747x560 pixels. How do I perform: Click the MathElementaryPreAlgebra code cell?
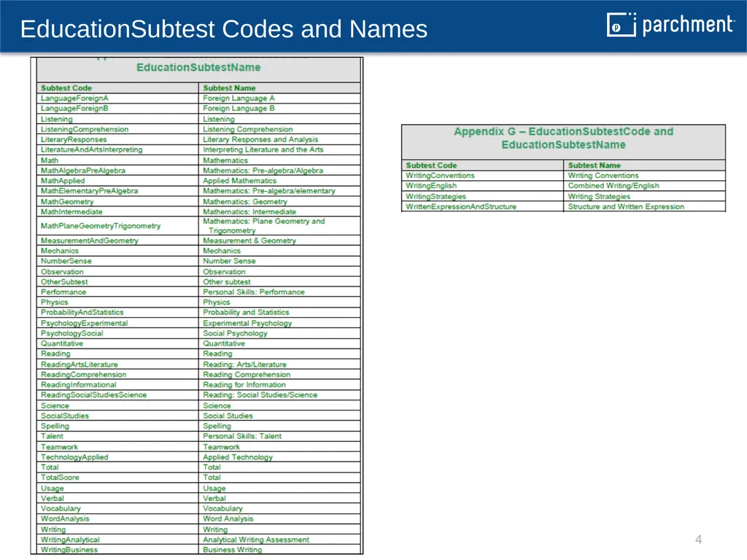tap(117, 191)
